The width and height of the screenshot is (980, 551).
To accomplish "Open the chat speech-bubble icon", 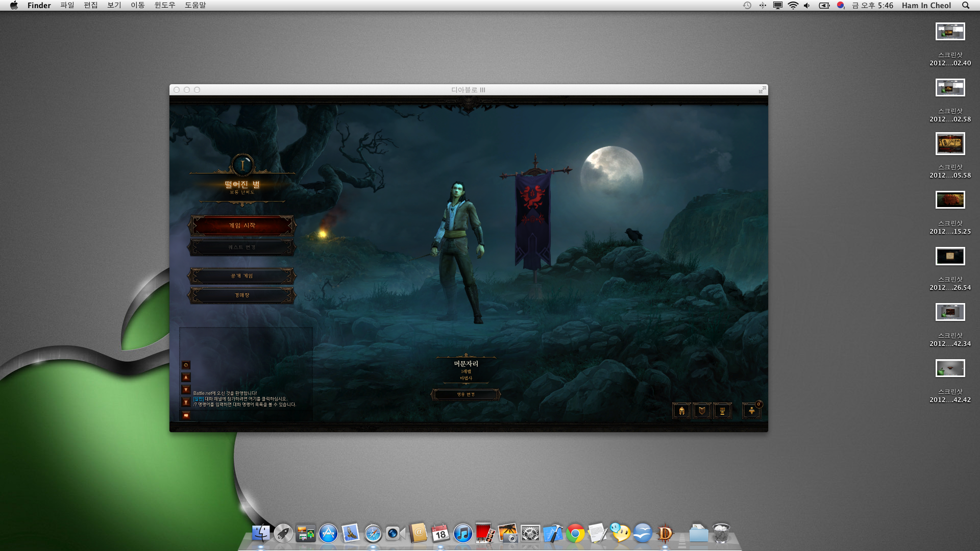I will pos(186,415).
